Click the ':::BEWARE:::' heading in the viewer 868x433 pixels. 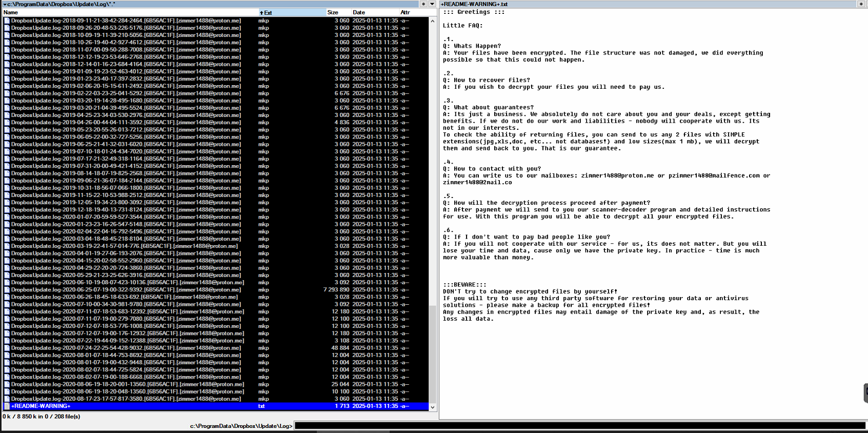click(465, 285)
